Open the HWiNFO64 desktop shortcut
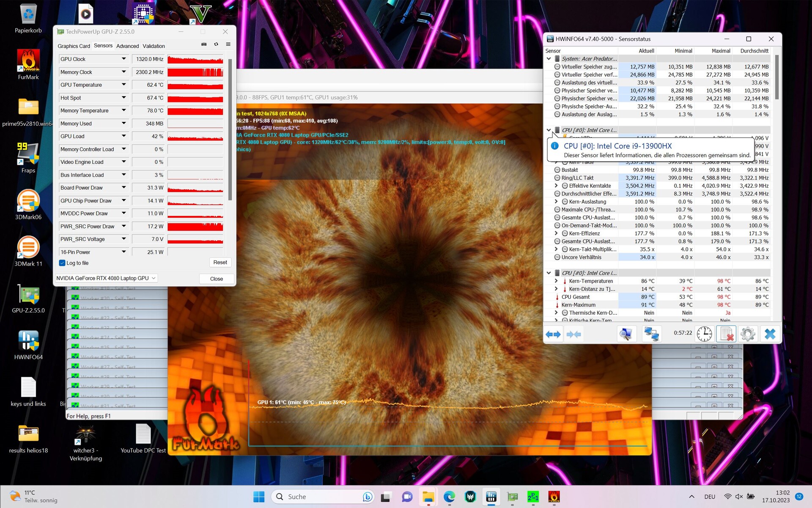This screenshot has height=508, width=812. pos(28,345)
